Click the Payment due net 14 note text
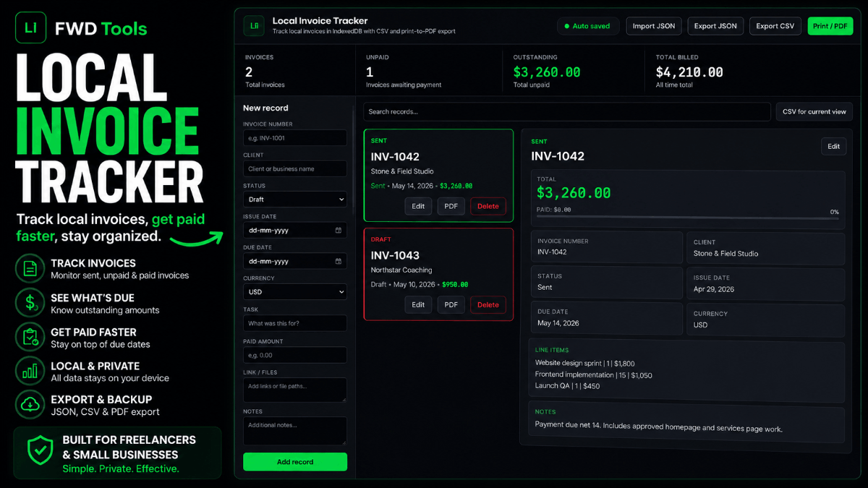Viewport: 868px width, 488px height. coord(658,426)
